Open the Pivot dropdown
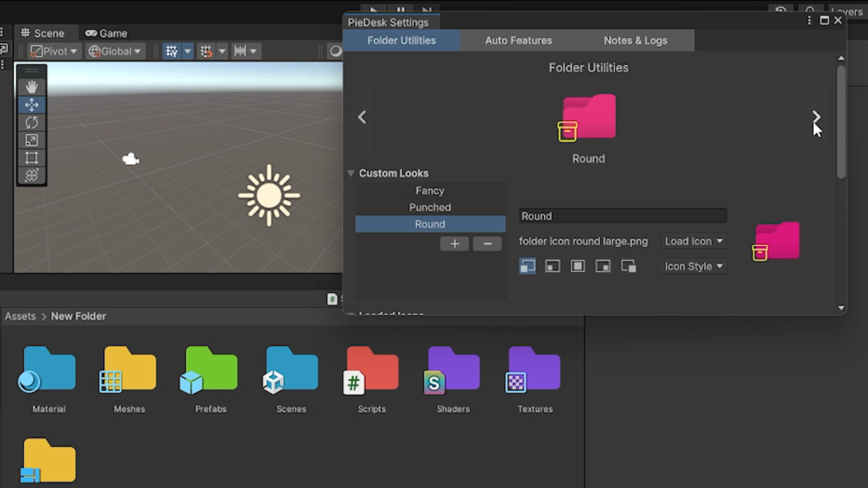 [54, 51]
